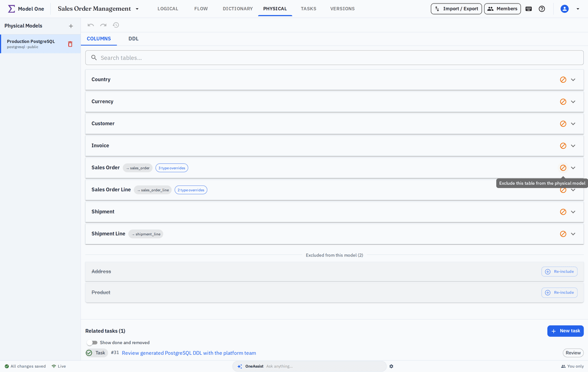
Task: Click the search magnifier icon
Action: coord(94,58)
